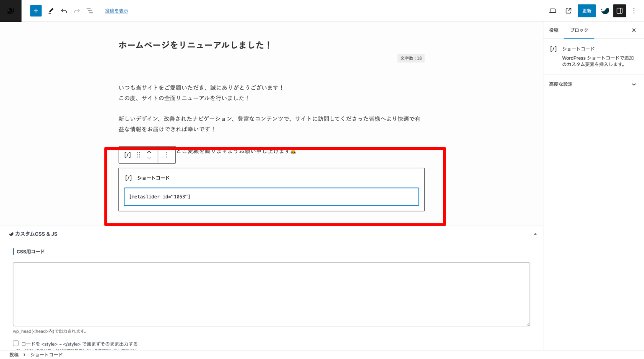
Task: Click the Jetpack icon beside the update button
Action: (x=605, y=10)
